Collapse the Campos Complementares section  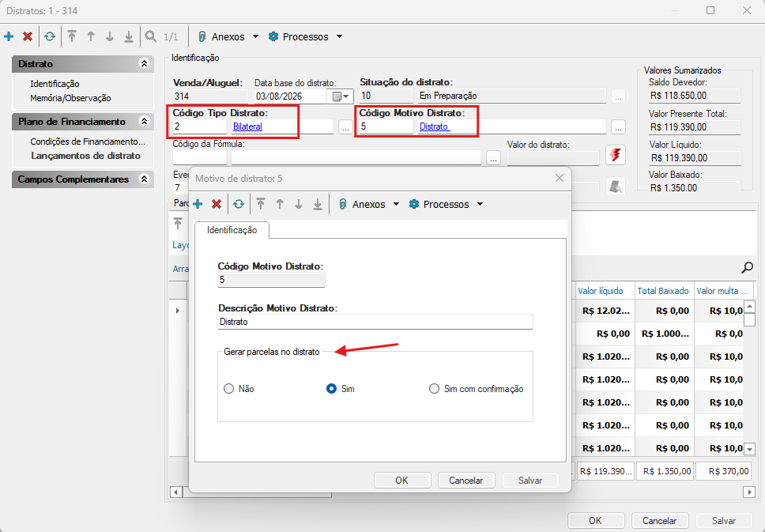144,179
